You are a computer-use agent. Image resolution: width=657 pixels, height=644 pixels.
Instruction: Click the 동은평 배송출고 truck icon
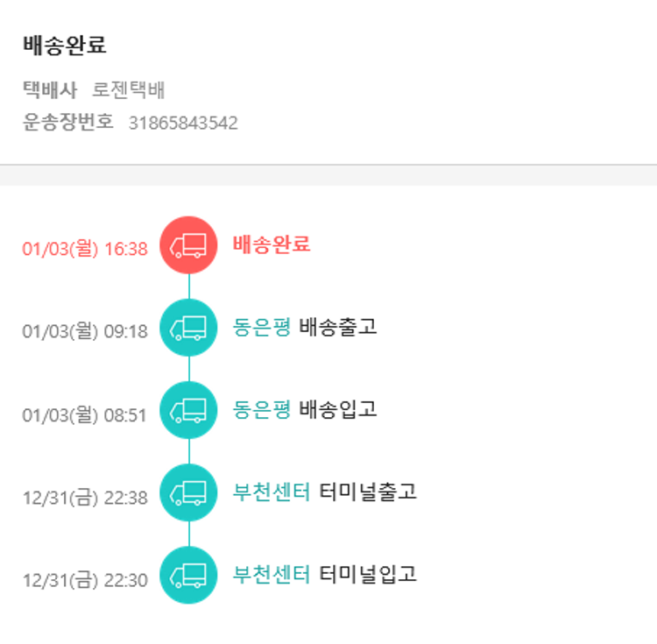pos(188,328)
